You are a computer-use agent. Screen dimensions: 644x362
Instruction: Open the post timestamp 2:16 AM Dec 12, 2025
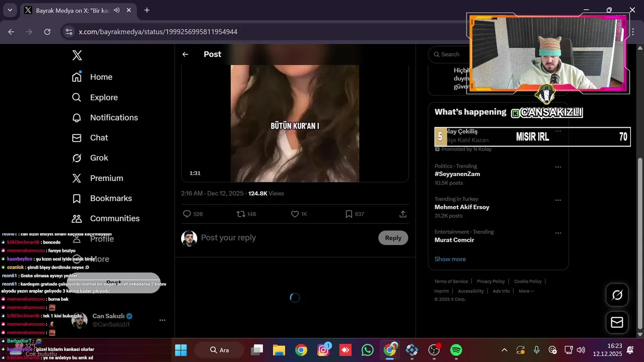pos(212,194)
